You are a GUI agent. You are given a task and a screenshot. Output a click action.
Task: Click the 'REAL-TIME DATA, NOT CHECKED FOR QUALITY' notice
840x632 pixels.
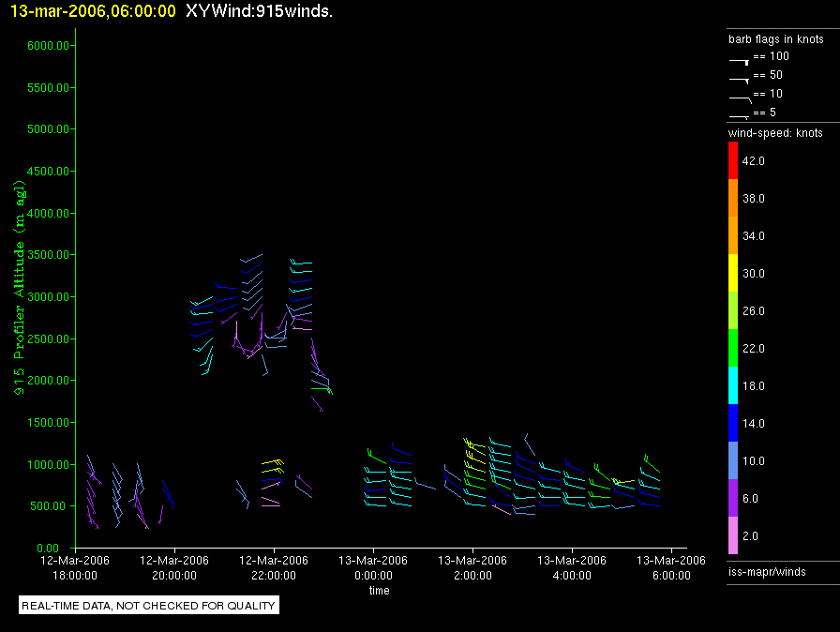pyautogui.click(x=148, y=606)
